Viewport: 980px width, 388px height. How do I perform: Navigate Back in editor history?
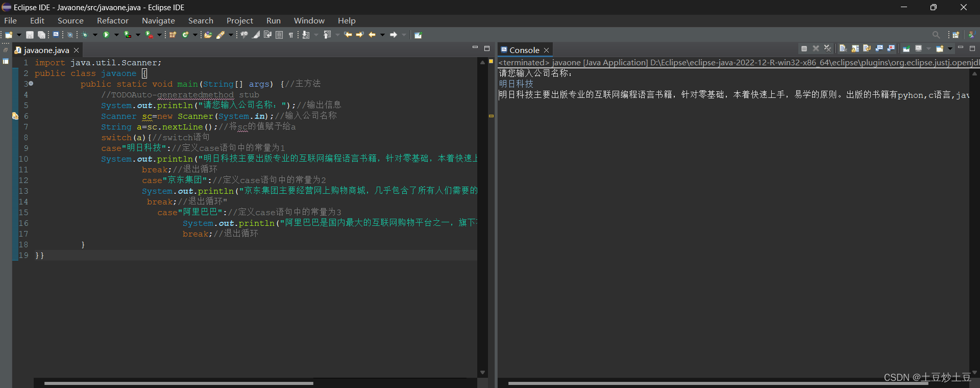click(x=372, y=35)
